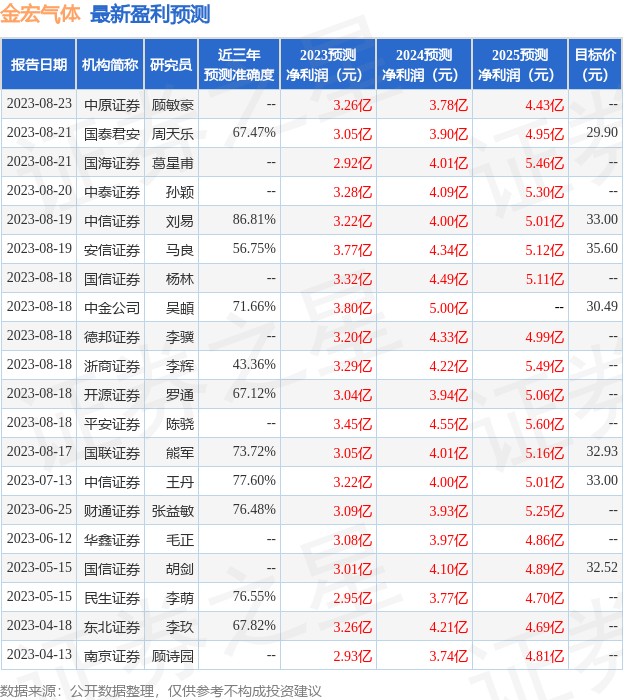Select accuracy value 76.55%

(254, 597)
